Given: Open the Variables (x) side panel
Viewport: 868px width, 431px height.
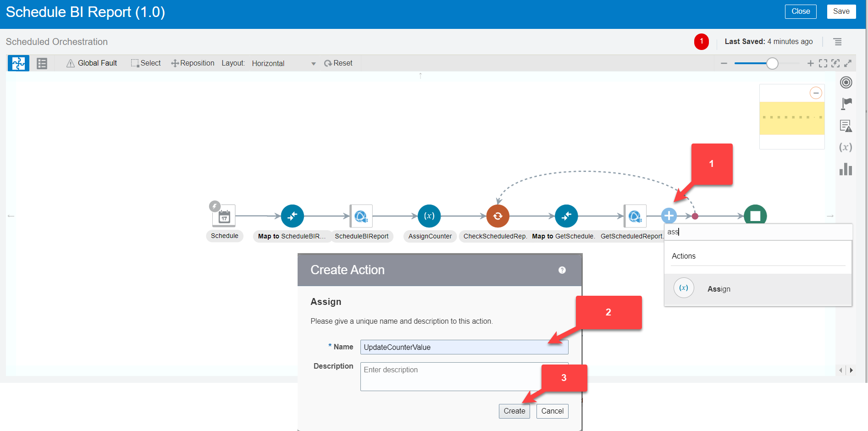Looking at the screenshot, I should tap(846, 147).
